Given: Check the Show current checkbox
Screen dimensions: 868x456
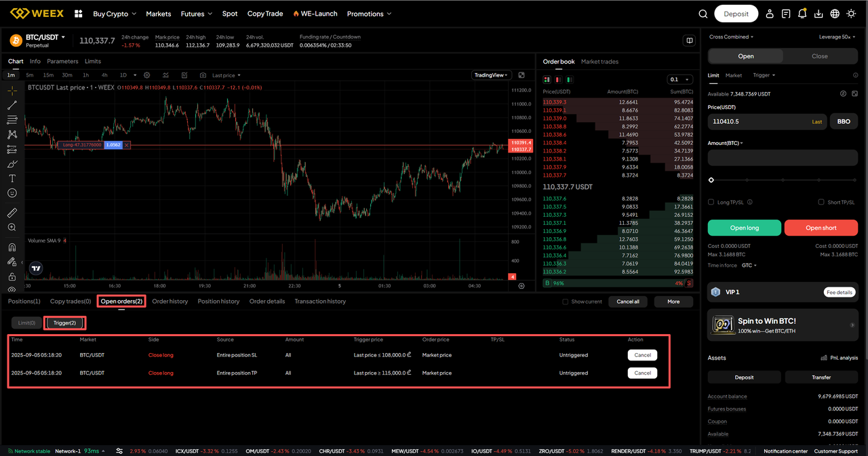Looking at the screenshot, I should tap(566, 302).
